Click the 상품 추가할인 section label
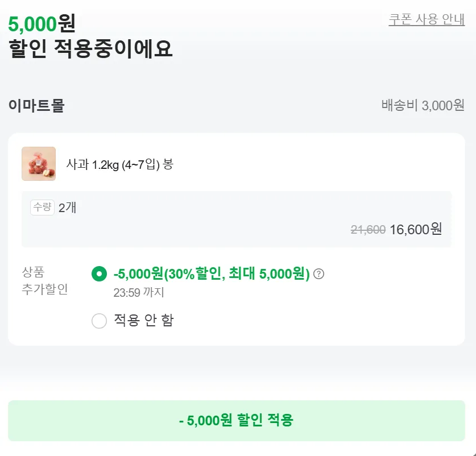Viewport: 476px width, 456px height. (x=44, y=281)
